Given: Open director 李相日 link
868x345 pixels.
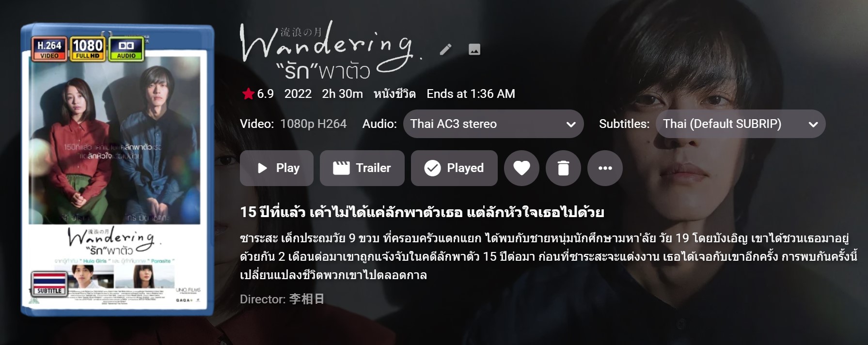Looking at the screenshot, I should click(307, 299).
